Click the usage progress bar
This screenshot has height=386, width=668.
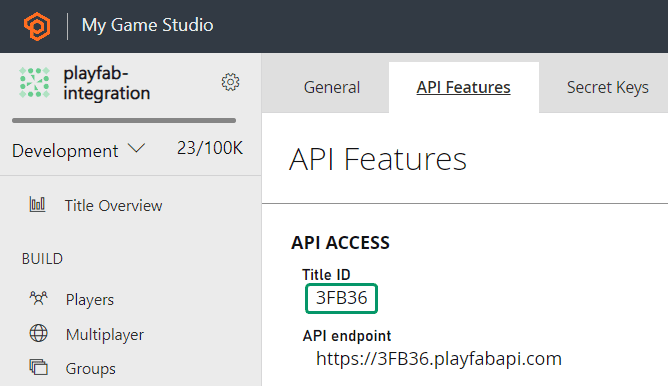tap(124, 121)
